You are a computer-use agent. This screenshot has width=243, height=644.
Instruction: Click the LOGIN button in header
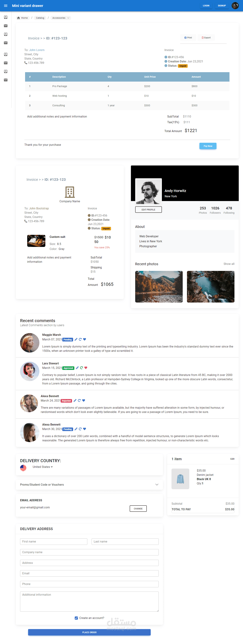click(206, 6)
